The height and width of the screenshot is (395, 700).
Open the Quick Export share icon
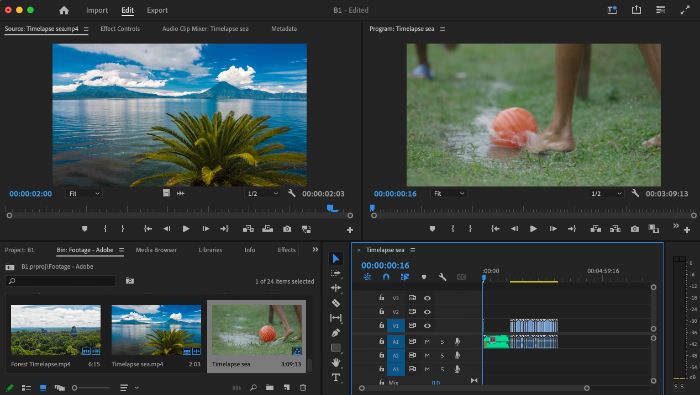(636, 10)
